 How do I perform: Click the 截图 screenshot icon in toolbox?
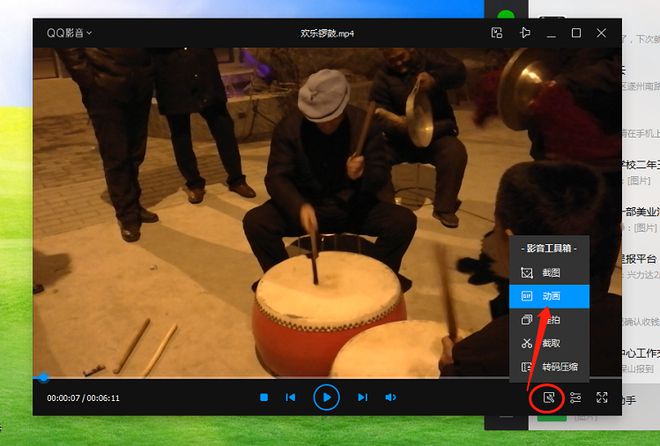coord(527,273)
